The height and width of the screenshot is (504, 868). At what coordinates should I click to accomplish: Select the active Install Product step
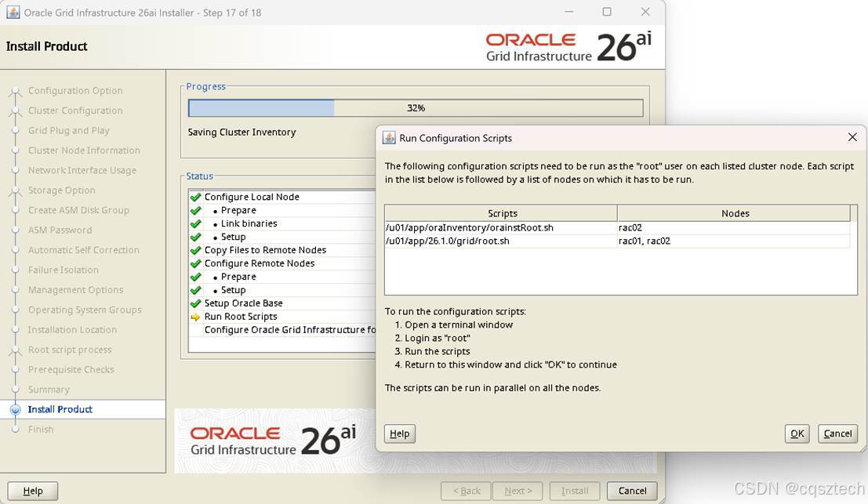(60, 409)
